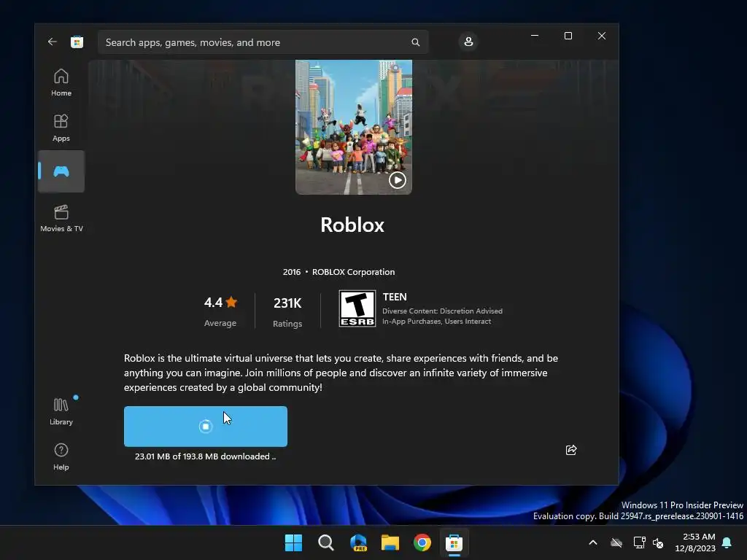This screenshot has height=560, width=747.
Task: Click the OneDrive cloud tray icon
Action: click(616, 542)
